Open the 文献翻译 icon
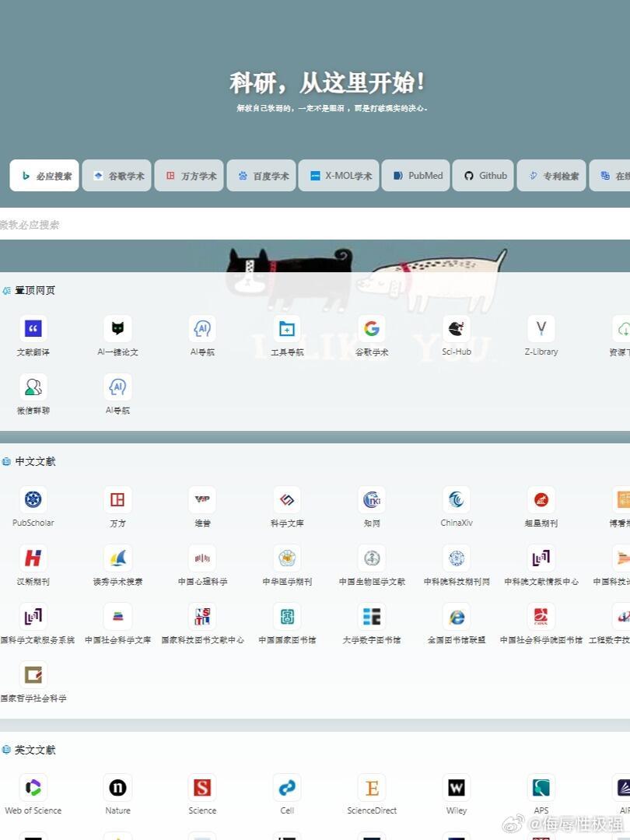 (33, 328)
